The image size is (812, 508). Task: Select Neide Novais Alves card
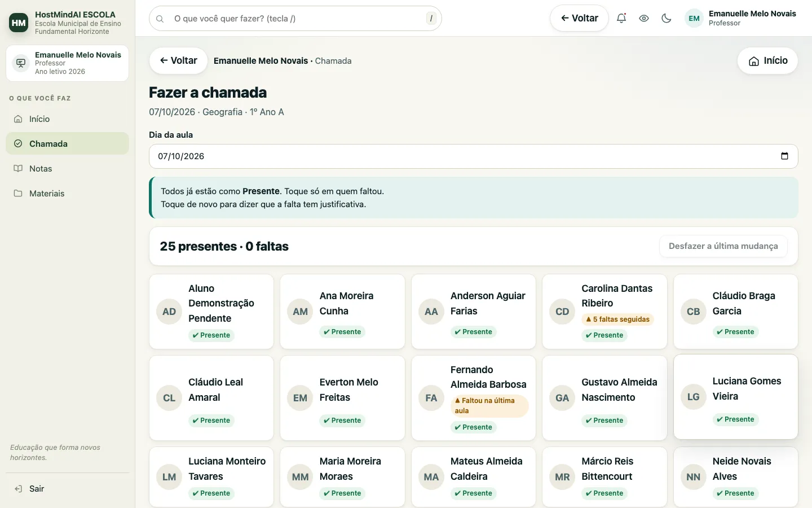point(736,477)
